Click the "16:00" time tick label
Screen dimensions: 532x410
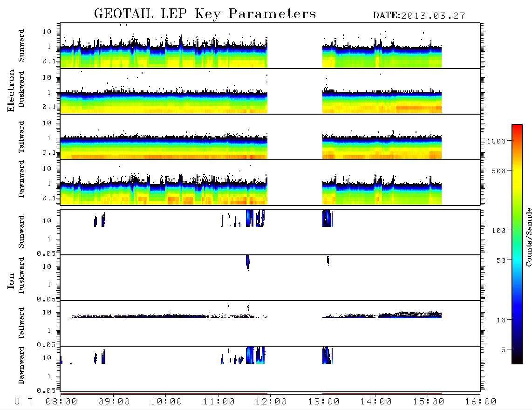tap(481, 402)
